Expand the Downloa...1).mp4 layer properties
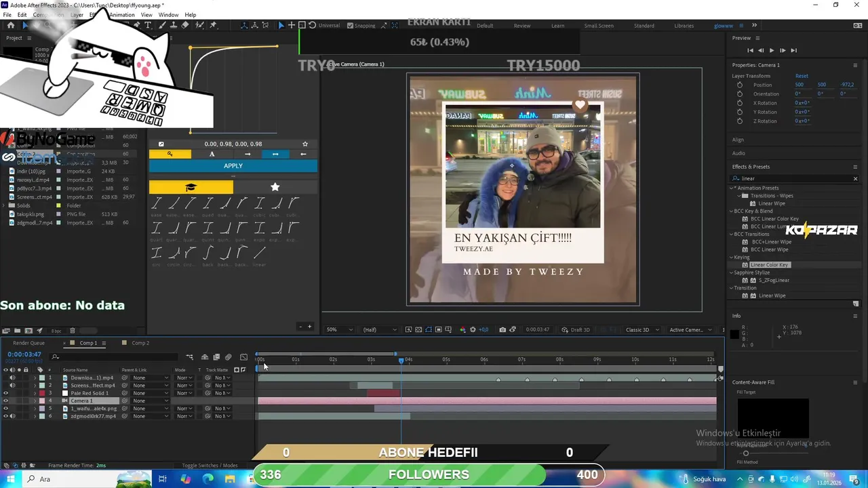Screen dimensions: 868x488 (35, 378)
